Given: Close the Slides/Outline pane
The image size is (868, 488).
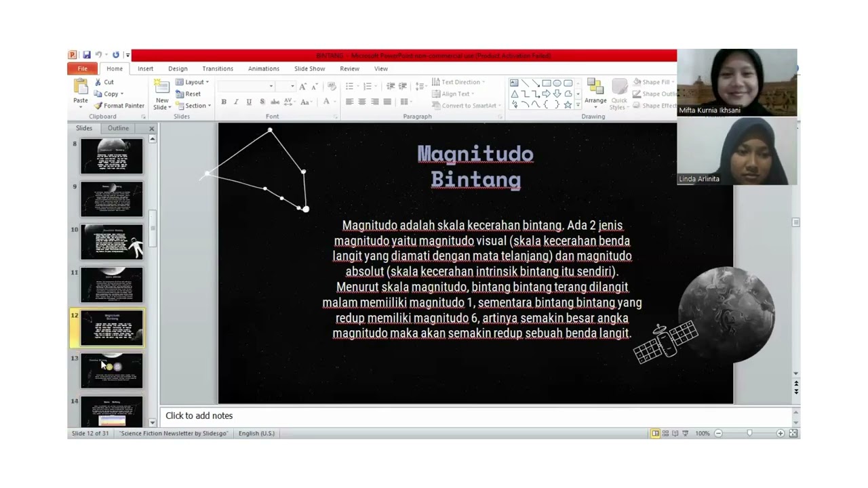Looking at the screenshot, I should [x=151, y=128].
